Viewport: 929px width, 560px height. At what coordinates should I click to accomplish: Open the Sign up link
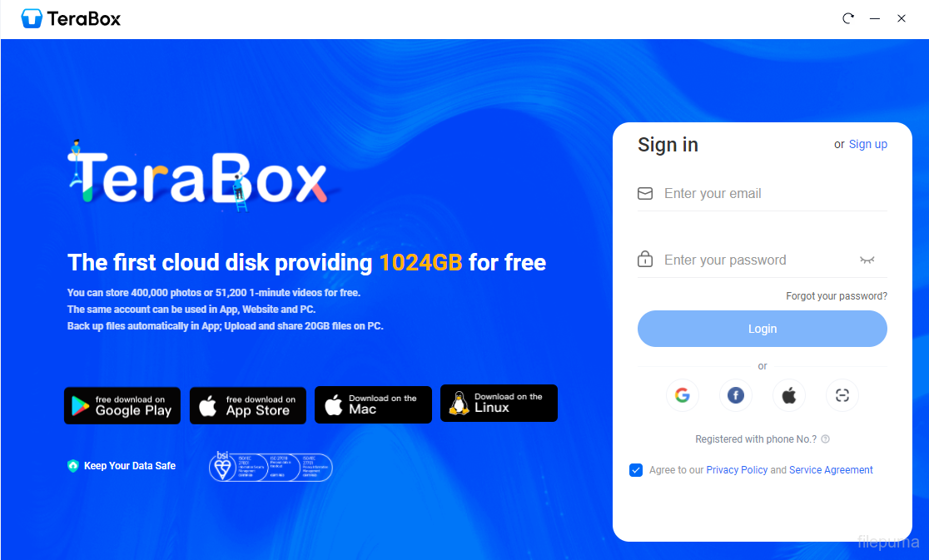pos(868,144)
